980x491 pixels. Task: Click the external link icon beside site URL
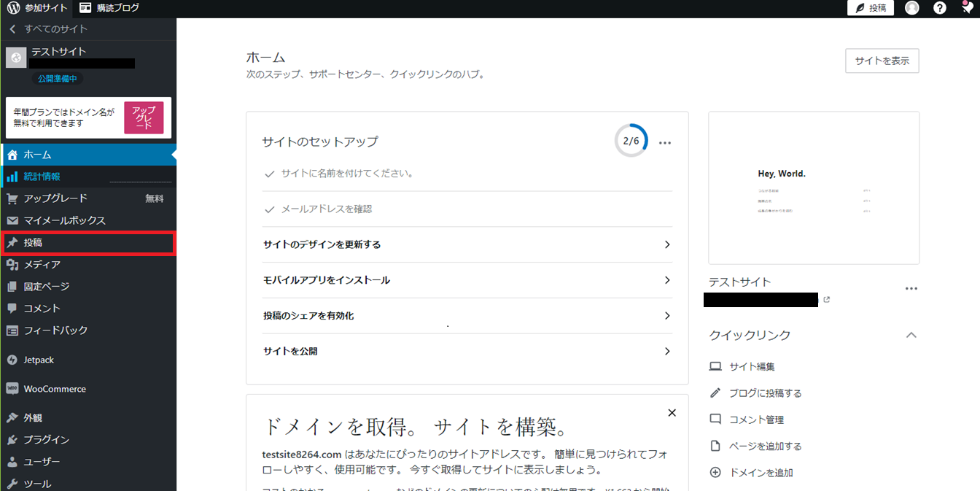[826, 300]
